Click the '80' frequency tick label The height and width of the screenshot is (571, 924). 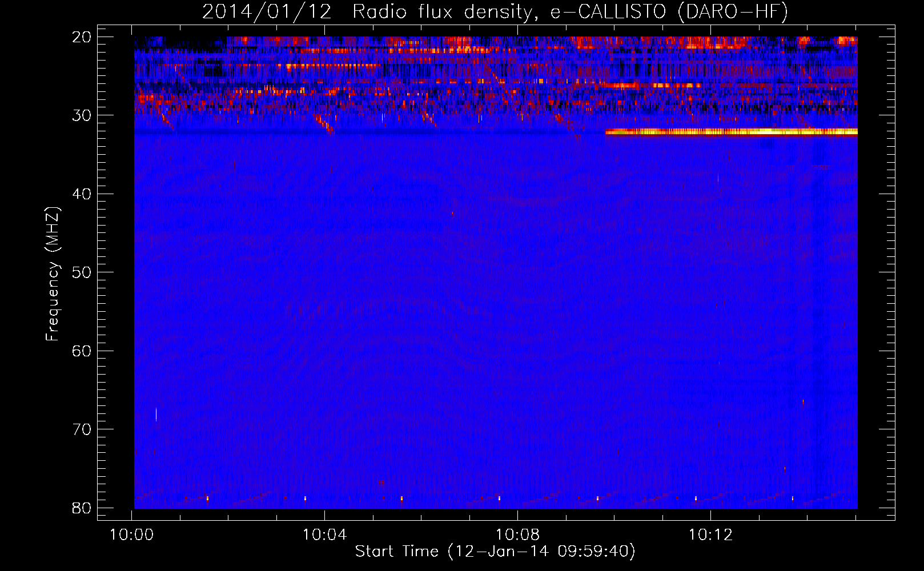pyautogui.click(x=82, y=508)
